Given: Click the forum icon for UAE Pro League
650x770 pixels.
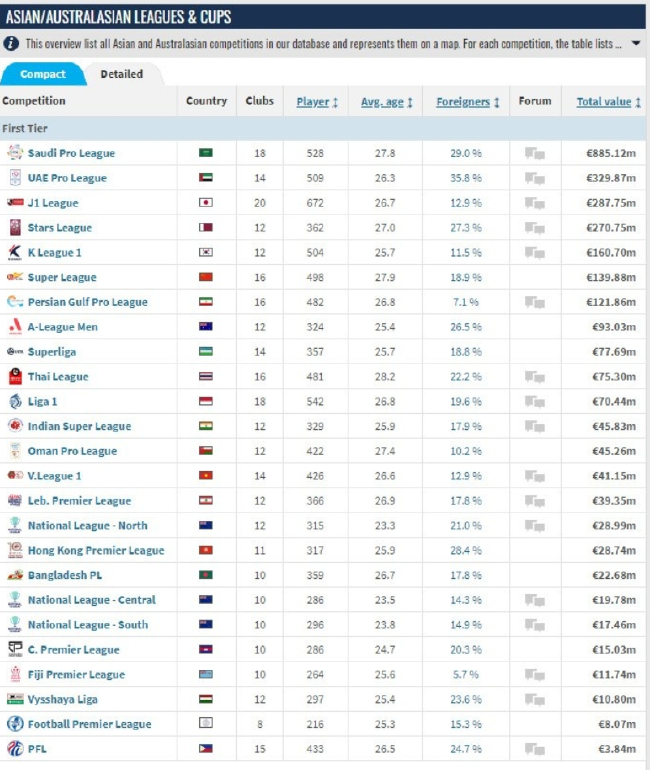Looking at the screenshot, I should tap(535, 178).
